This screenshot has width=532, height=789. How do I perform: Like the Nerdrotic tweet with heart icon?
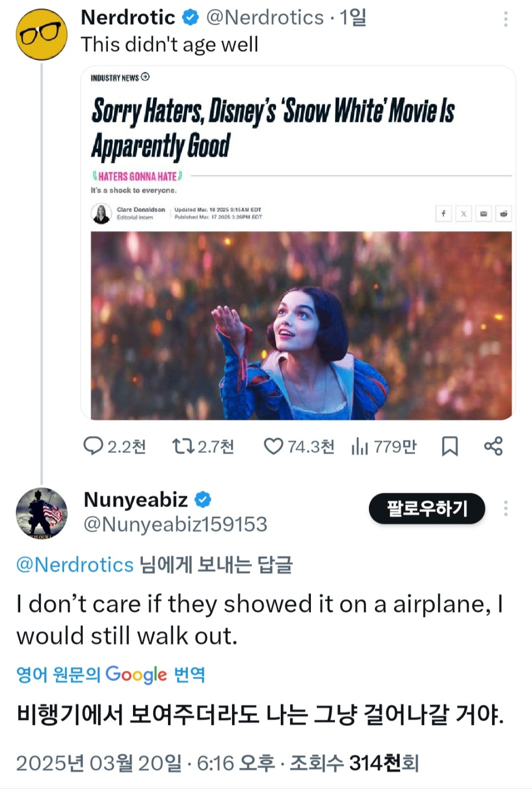pyautogui.click(x=273, y=446)
